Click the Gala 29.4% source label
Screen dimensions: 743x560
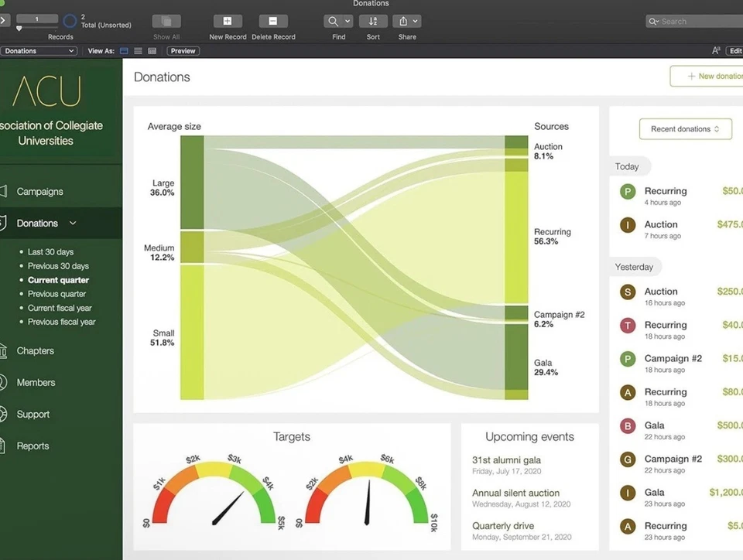(x=546, y=367)
